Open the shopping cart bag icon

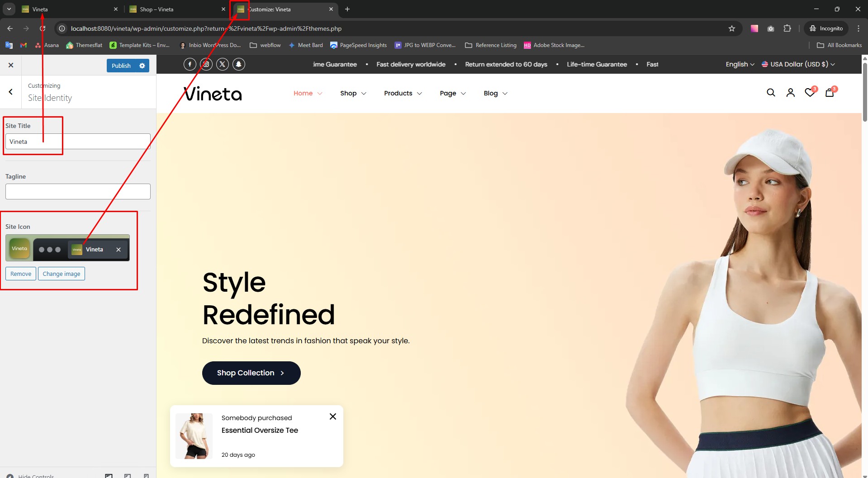click(x=830, y=92)
